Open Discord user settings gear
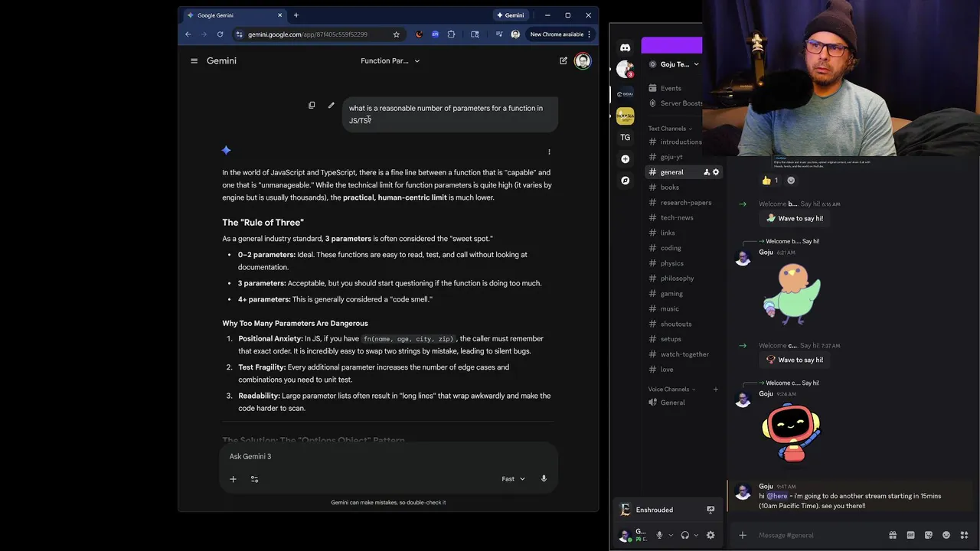980x551 pixels. tap(710, 536)
